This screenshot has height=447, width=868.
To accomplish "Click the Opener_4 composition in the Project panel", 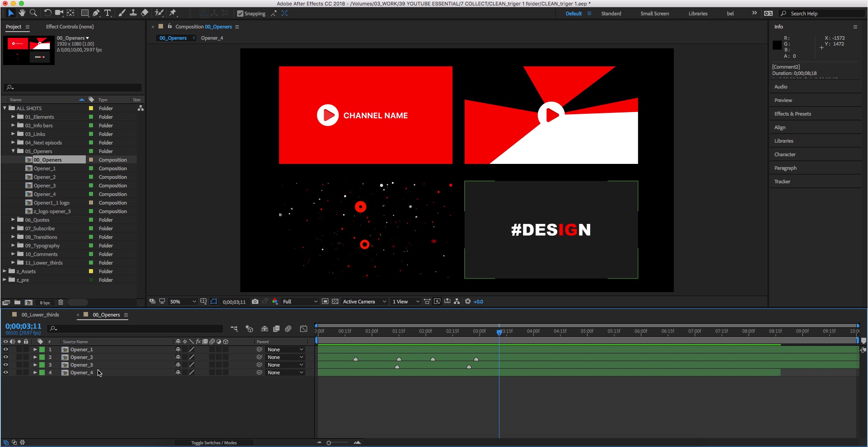I will (x=45, y=194).
